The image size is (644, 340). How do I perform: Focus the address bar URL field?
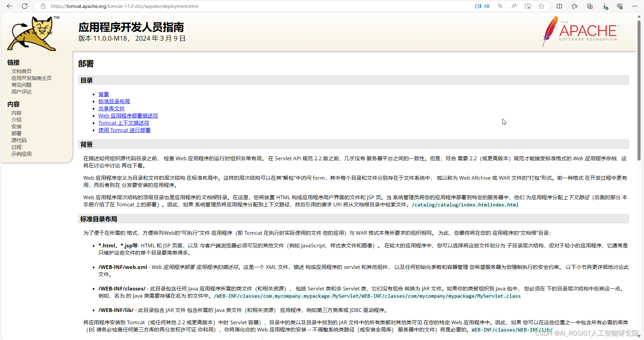point(260,6)
